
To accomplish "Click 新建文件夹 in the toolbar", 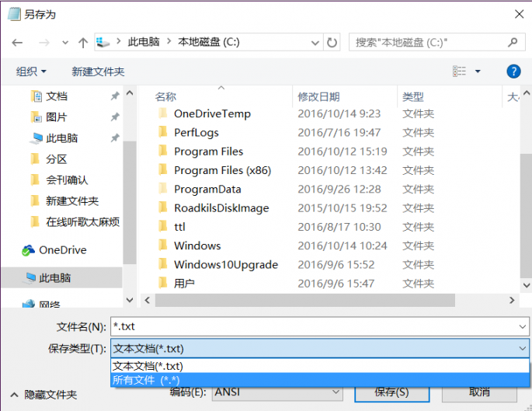I will 98,71.
